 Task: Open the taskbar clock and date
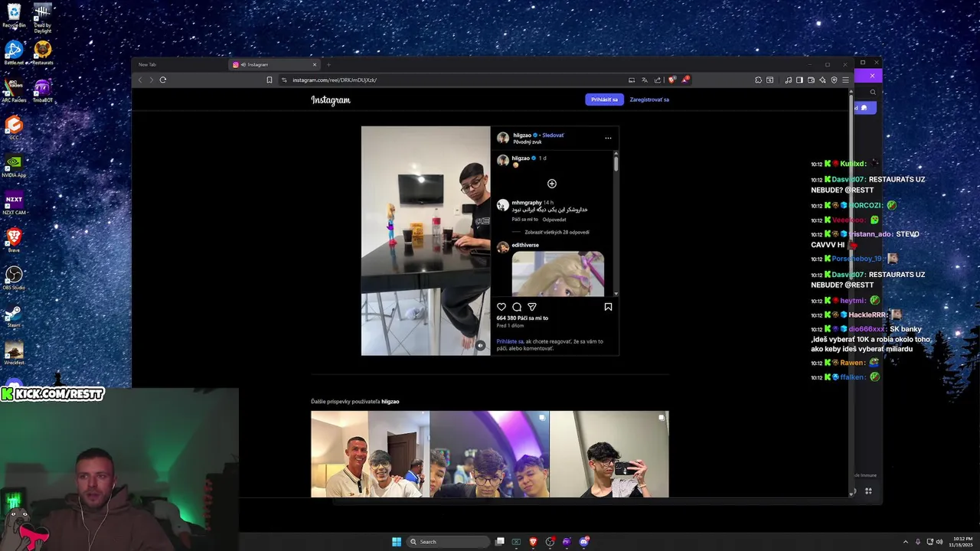[962, 542]
